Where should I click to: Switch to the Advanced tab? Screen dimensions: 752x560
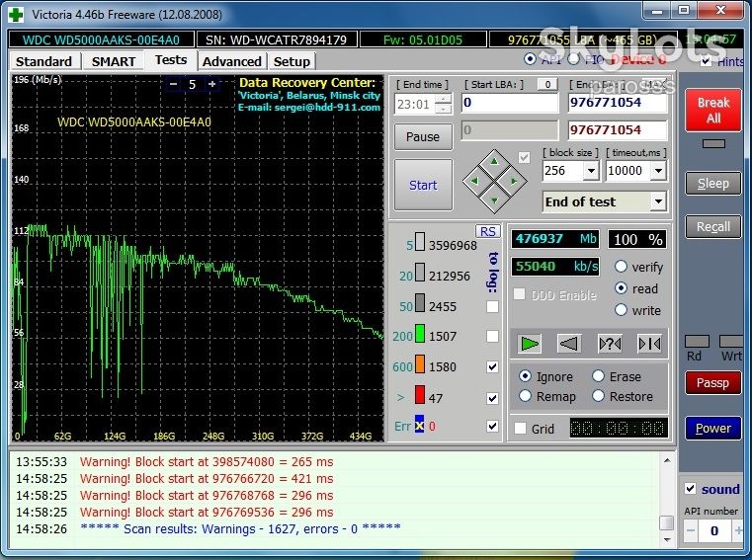[x=231, y=61]
